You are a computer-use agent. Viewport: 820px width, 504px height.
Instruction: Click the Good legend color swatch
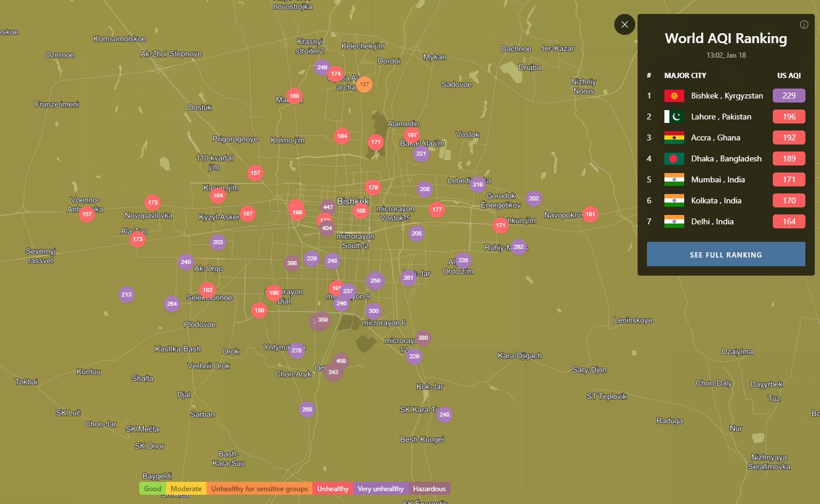(x=153, y=489)
